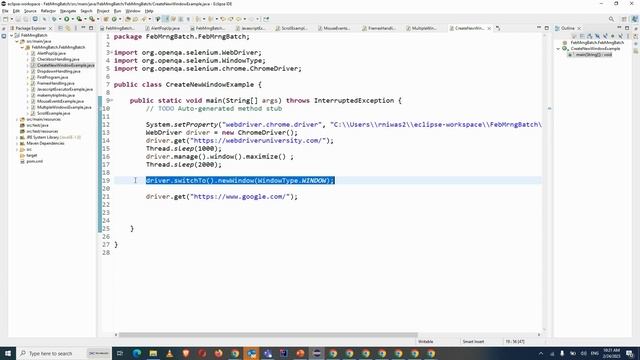Minimize the Package Explorer view
The image size is (640, 360).
(x=83, y=28)
